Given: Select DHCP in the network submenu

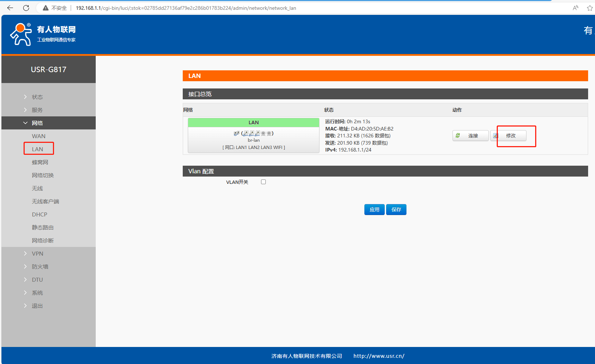Looking at the screenshot, I should pyautogui.click(x=40, y=214).
